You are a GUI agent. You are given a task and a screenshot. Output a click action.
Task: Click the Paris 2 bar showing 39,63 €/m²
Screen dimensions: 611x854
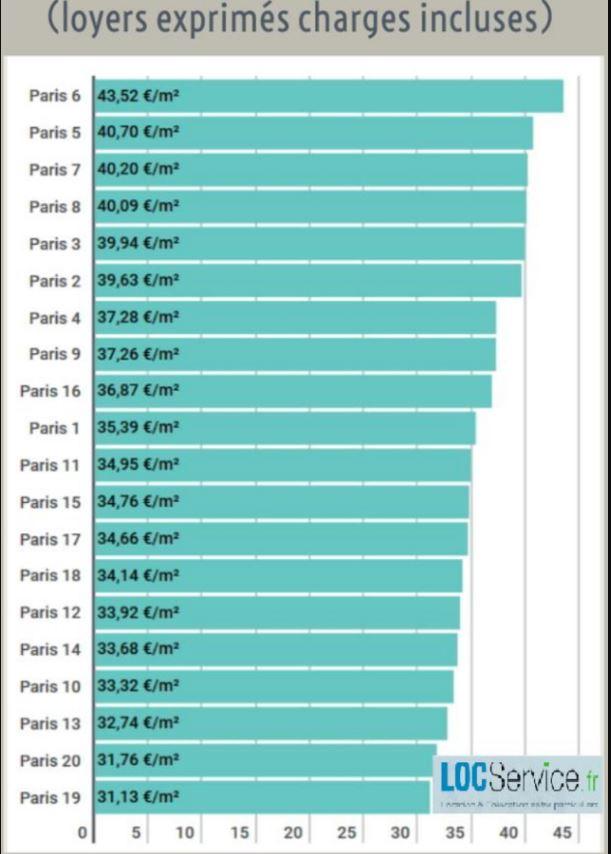pos(308,280)
